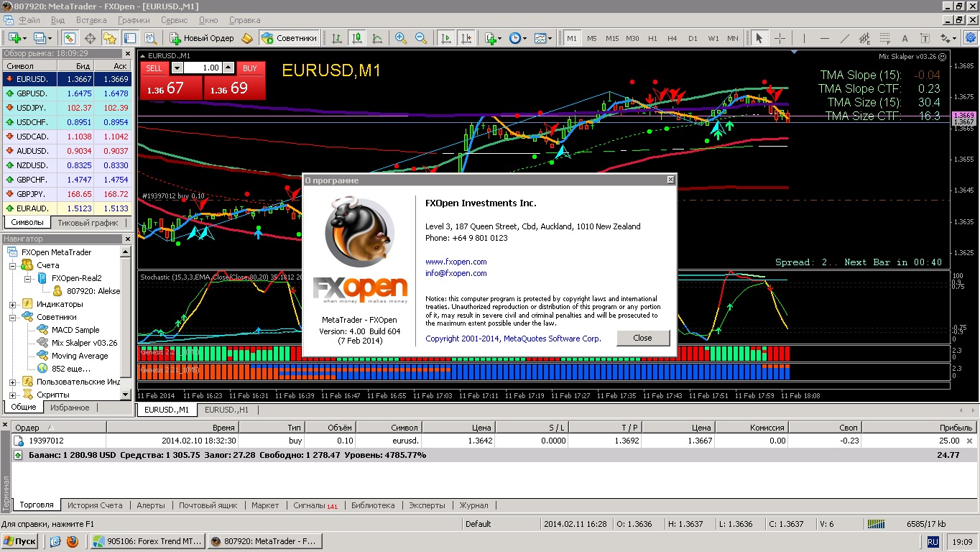Expand the Скрипты tree node
980x552 pixels.
click(x=12, y=395)
